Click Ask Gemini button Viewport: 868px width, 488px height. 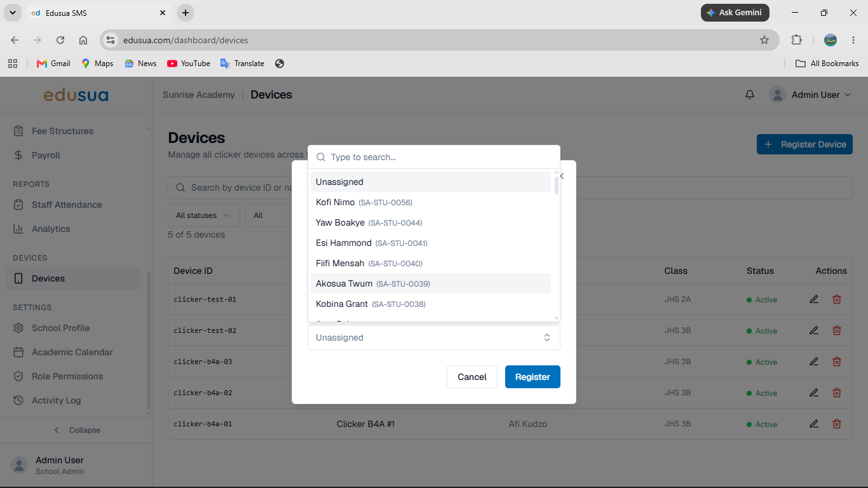point(735,13)
